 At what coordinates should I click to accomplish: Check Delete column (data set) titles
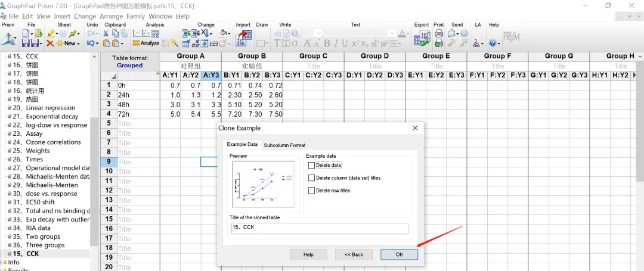click(x=311, y=178)
